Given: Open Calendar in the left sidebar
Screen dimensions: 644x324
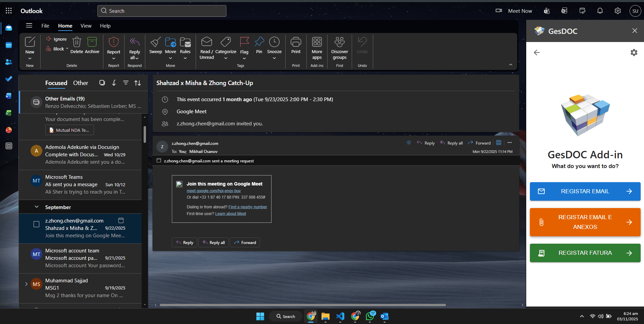Looking at the screenshot, I should (9, 45).
